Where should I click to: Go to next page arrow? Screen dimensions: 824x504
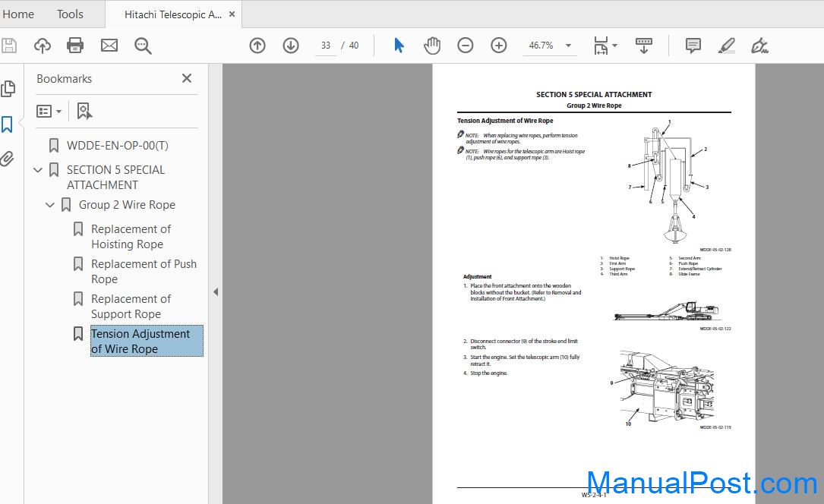pos(291,46)
